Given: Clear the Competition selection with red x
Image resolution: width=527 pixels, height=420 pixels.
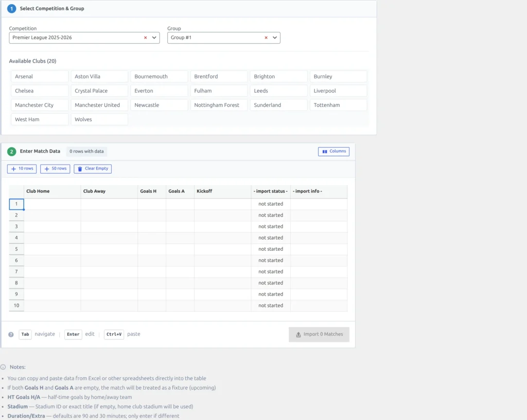Looking at the screenshot, I should [145, 38].
